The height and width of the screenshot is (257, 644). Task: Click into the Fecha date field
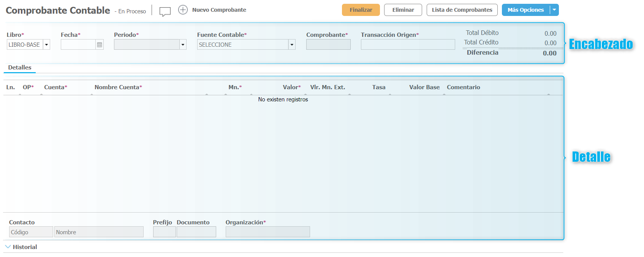[78, 45]
